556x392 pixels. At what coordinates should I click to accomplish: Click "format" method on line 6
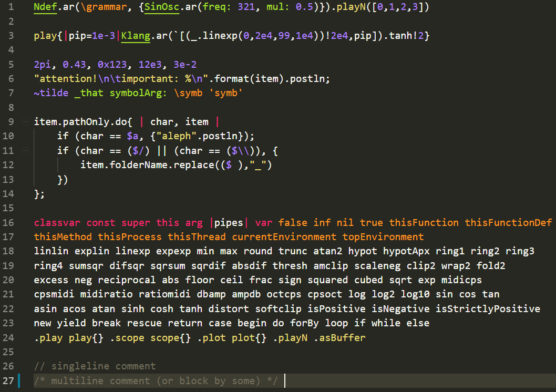[232, 79]
